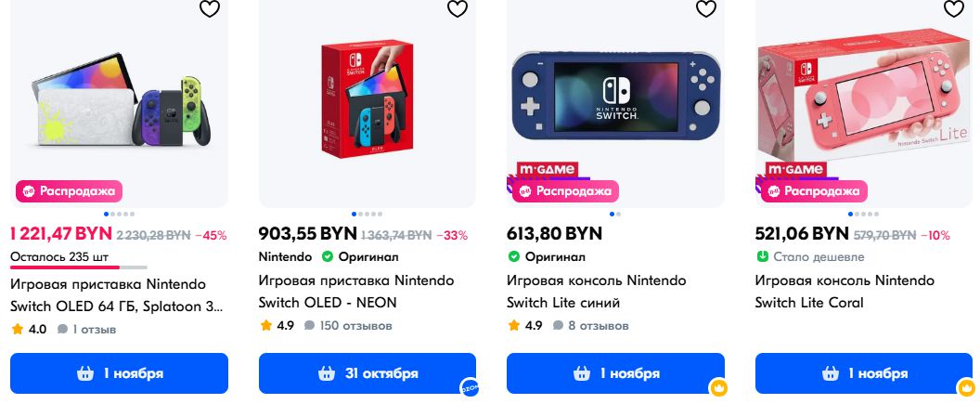Add Splatoon 3 OLED to cart, 1 ноября
The height and width of the screenshot is (404, 980).
119,373
